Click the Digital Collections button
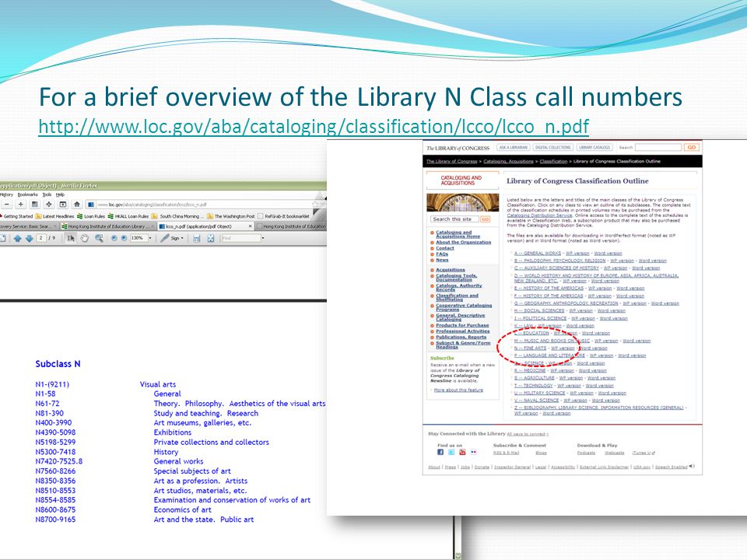Image resolution: width=747 pixels, height=560 pixels. click(552, 148)
